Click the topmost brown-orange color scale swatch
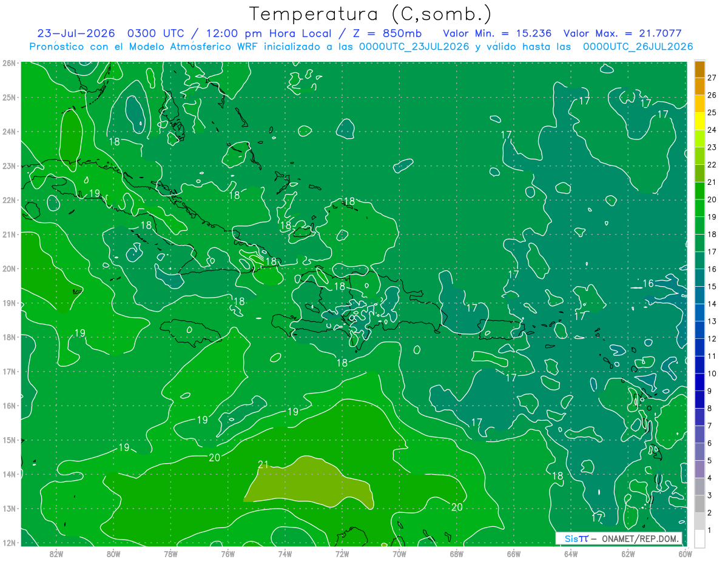The image size is (728, 562). click(699, 69)
